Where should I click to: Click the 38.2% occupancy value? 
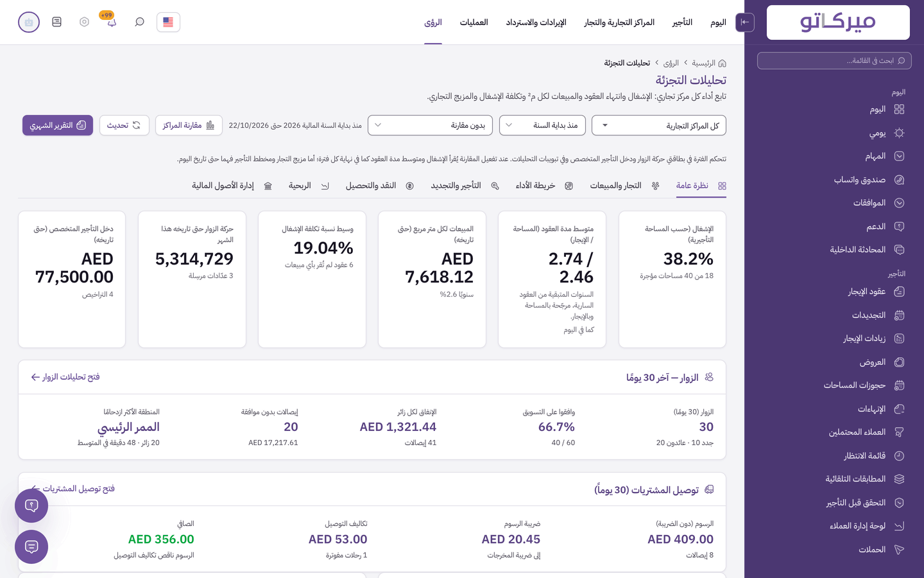pyautogui.click(x=689, y=259)
